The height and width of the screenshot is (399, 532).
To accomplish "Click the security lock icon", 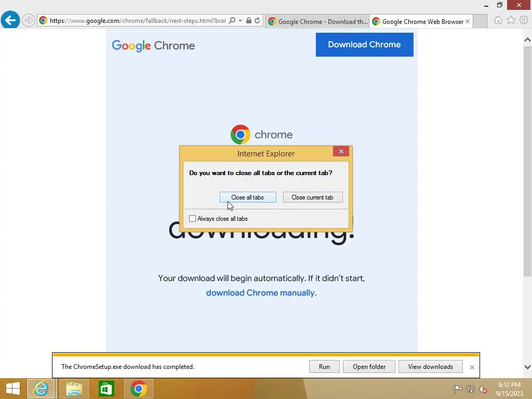I will (249, 20).
